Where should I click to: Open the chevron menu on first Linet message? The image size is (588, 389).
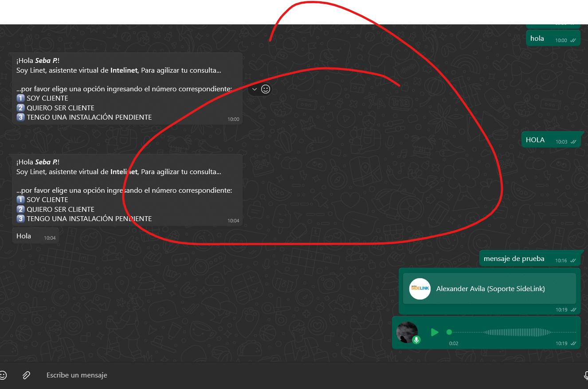pos(255,89)
